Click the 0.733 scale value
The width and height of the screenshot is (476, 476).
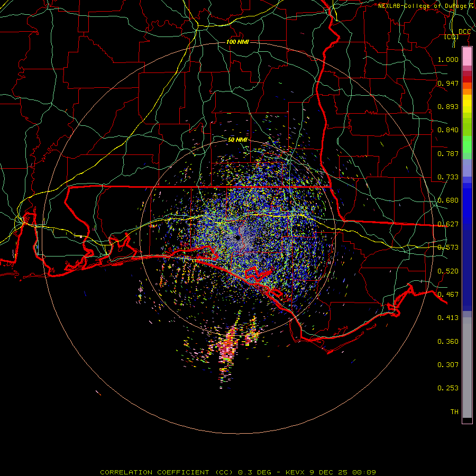pyautogui.click(x=448, y=177)
